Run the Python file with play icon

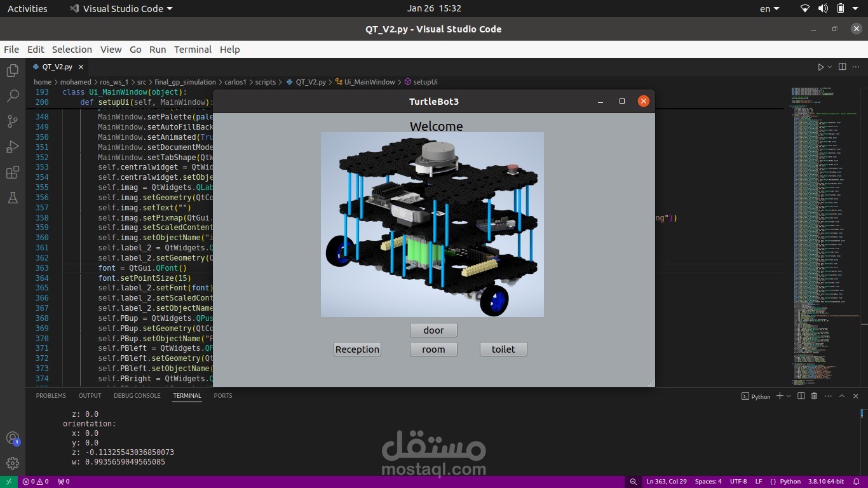[820, 67]
